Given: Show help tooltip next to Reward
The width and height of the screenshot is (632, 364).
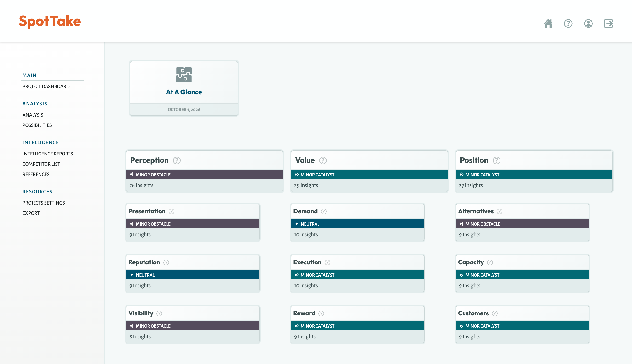Looking at the screenshot, I should coord(321,313).
